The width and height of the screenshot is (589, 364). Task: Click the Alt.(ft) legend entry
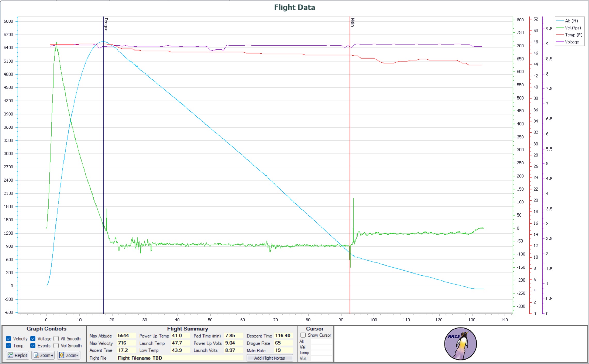coord(571,21)
